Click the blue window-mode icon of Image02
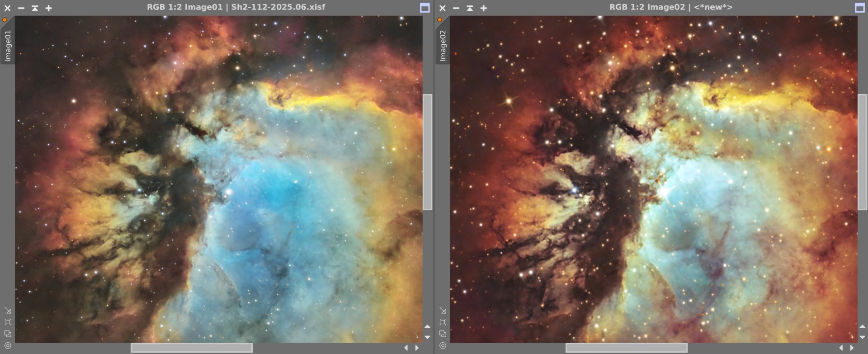This screenshot has height=354, width=868. pyautogui.click(x=859, y=8)
